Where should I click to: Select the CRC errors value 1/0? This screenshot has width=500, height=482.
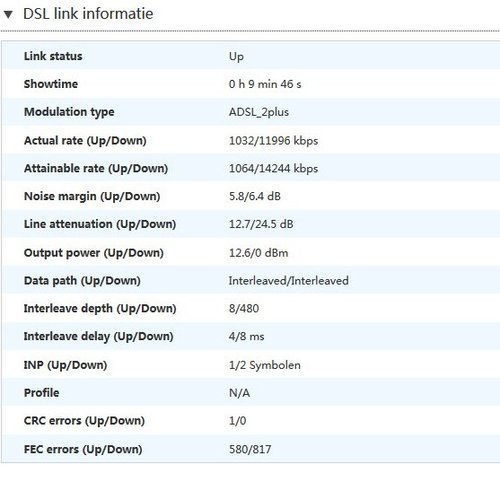237,421
